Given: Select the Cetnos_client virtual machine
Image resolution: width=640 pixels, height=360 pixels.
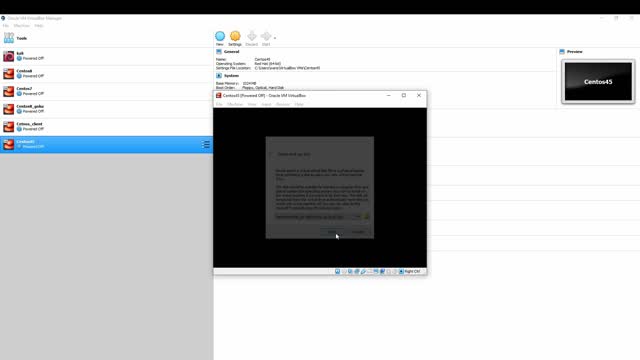Looking at the screenshot, I should (106, 126).
